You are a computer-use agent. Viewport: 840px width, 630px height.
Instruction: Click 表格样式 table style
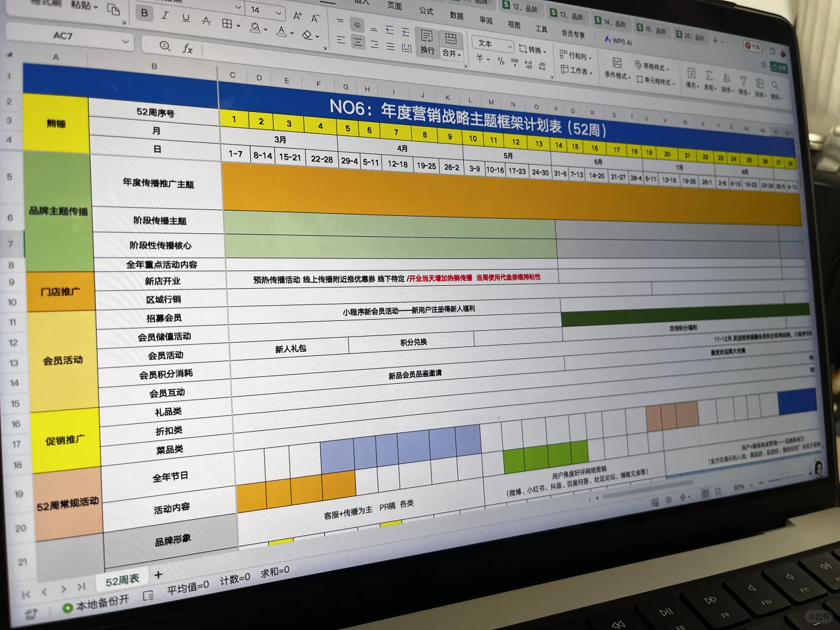[x=653, y=66]
